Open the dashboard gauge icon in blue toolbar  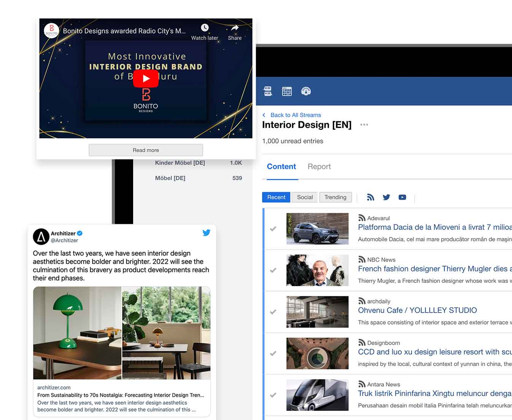pos(306,91)
